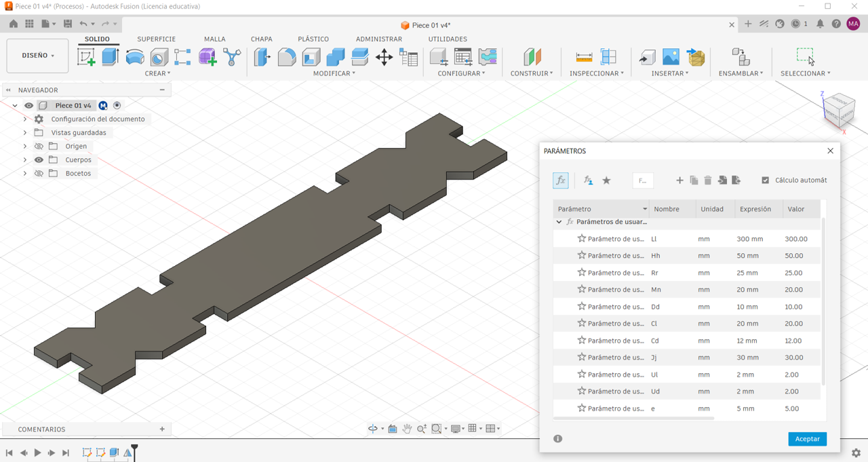Viewport: 868px width, 462px height.
Task: Switch to the ADMINISTRAR tab
Action: coord(379,39)
